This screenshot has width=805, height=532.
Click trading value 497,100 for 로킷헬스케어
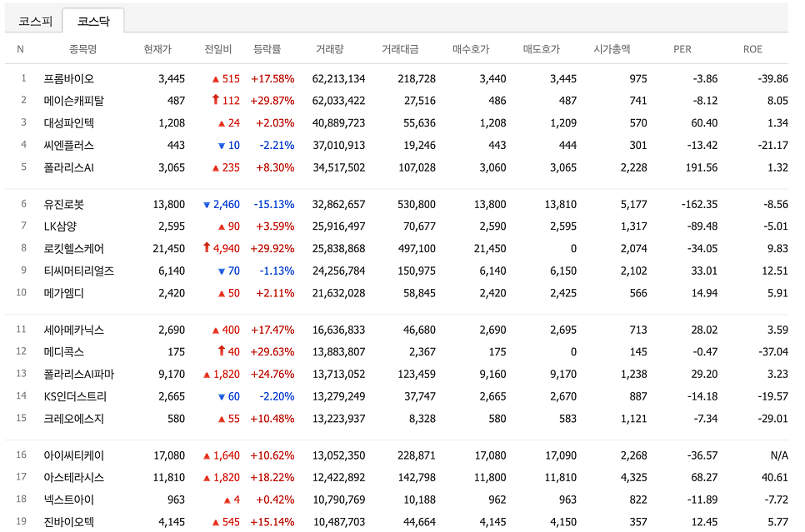417,248
